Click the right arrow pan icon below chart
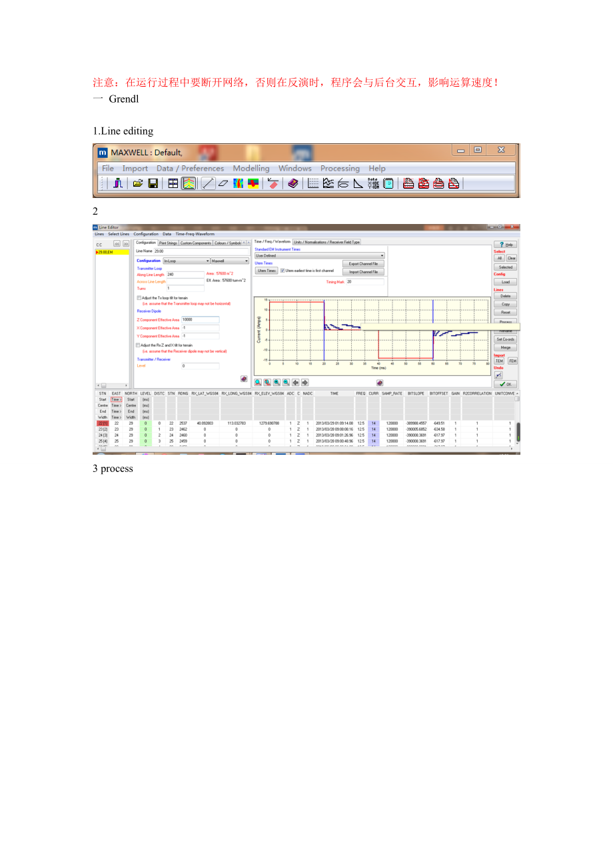Image resolution: width=613 pixels, height=868 pixels. (305, 383)
